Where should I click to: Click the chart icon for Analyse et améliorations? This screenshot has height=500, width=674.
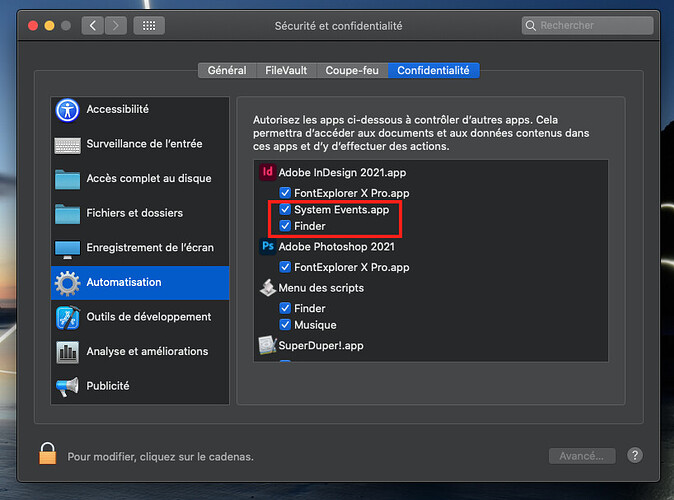click(x=67, y=352)
